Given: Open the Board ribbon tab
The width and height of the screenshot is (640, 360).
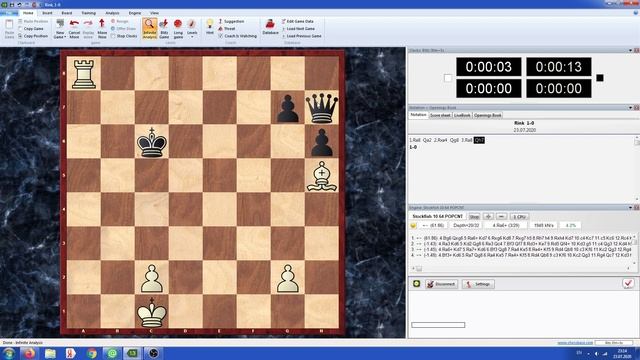Looking at the screenshot, I should pos(67,13).
